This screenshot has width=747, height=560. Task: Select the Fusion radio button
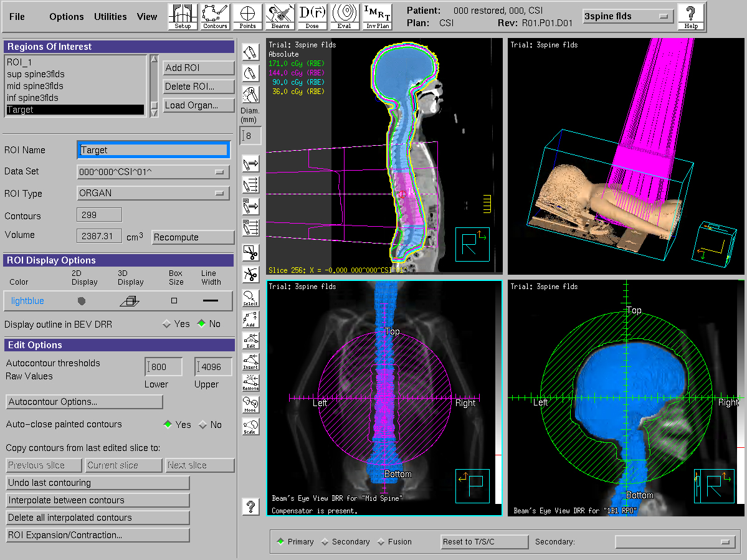point(381,541)
